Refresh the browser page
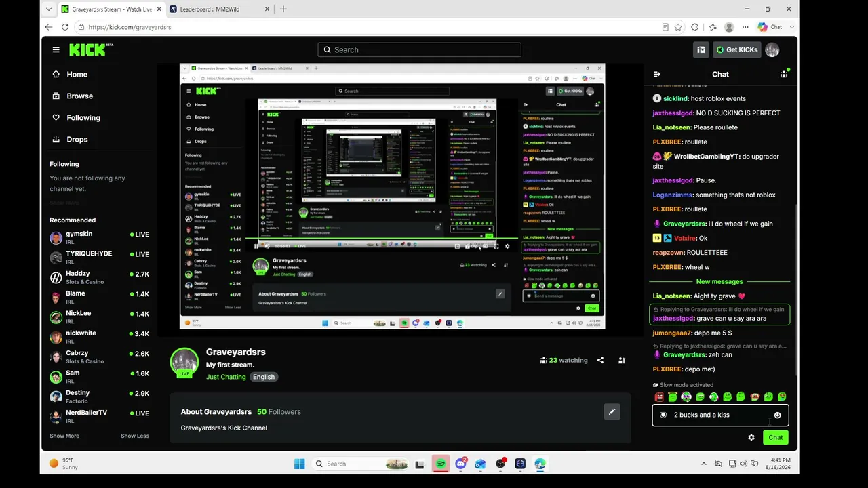 [x=65, y=27]
